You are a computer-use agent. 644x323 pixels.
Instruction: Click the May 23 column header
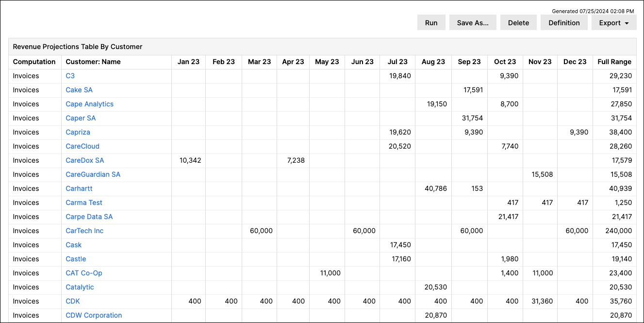[327, 62]
